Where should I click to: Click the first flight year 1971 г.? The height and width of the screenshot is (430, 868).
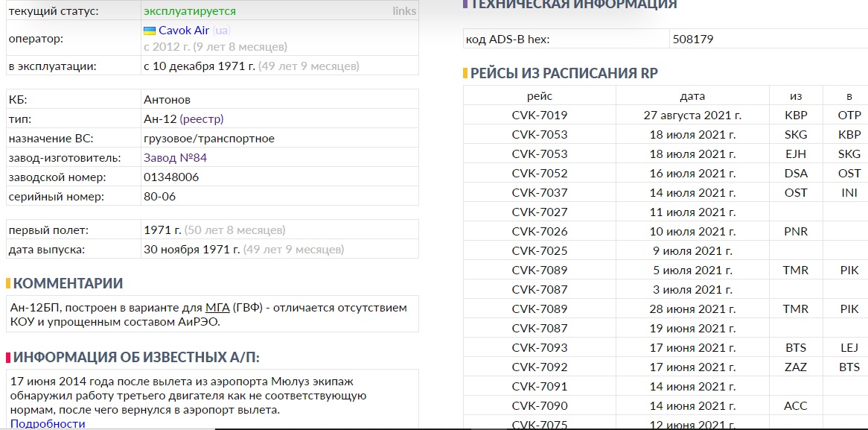tap(162, 230)
